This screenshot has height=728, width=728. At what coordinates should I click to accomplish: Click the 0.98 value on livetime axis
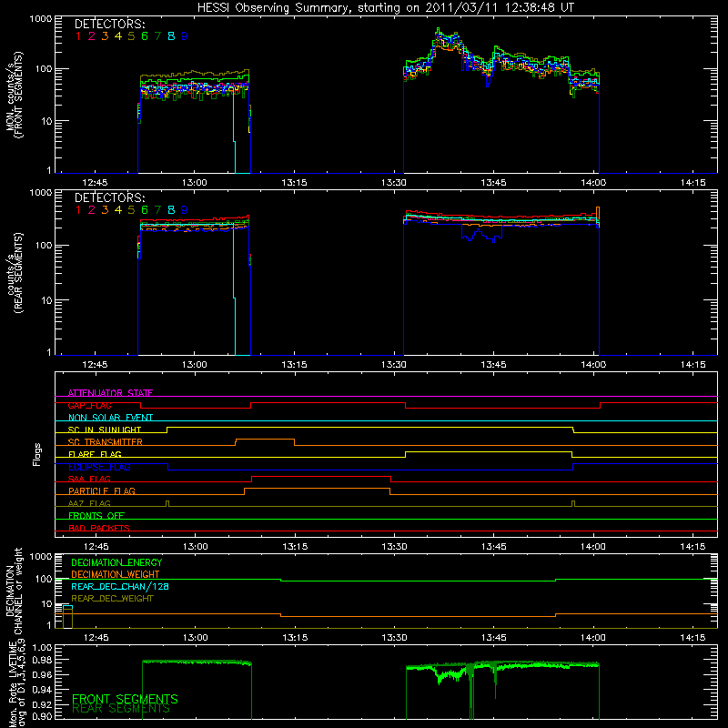(x=42, y=661)
